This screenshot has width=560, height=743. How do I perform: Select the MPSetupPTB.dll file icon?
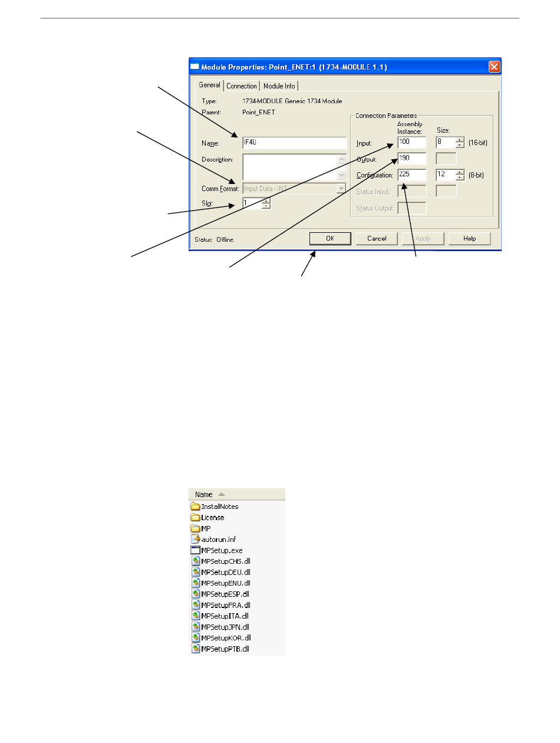196,649
